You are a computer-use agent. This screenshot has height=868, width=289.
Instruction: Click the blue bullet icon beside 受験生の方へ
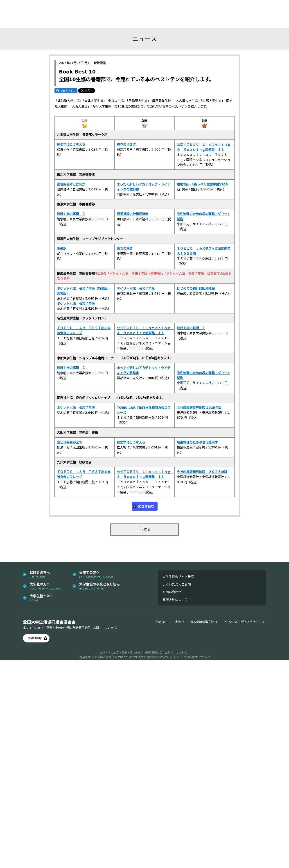coord(74,575)
